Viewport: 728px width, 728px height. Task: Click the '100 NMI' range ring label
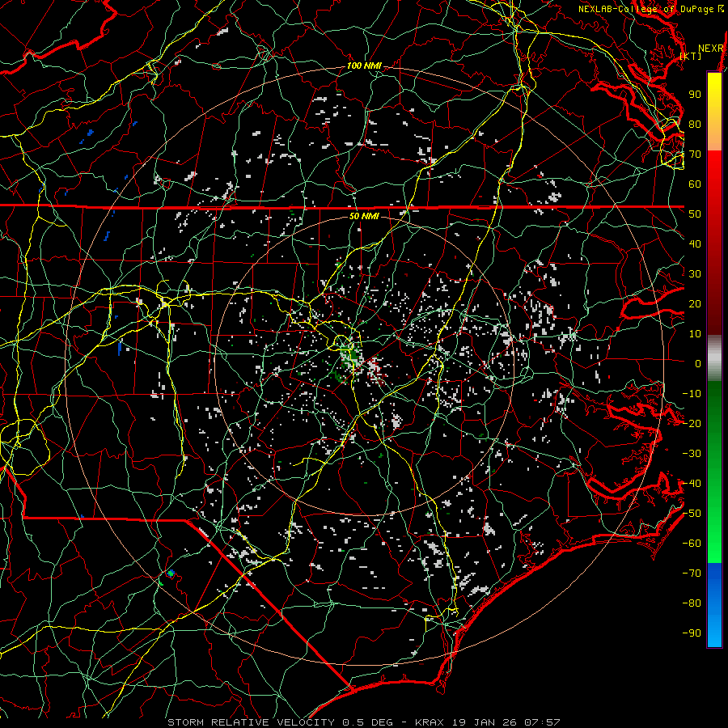coord(364,66)
